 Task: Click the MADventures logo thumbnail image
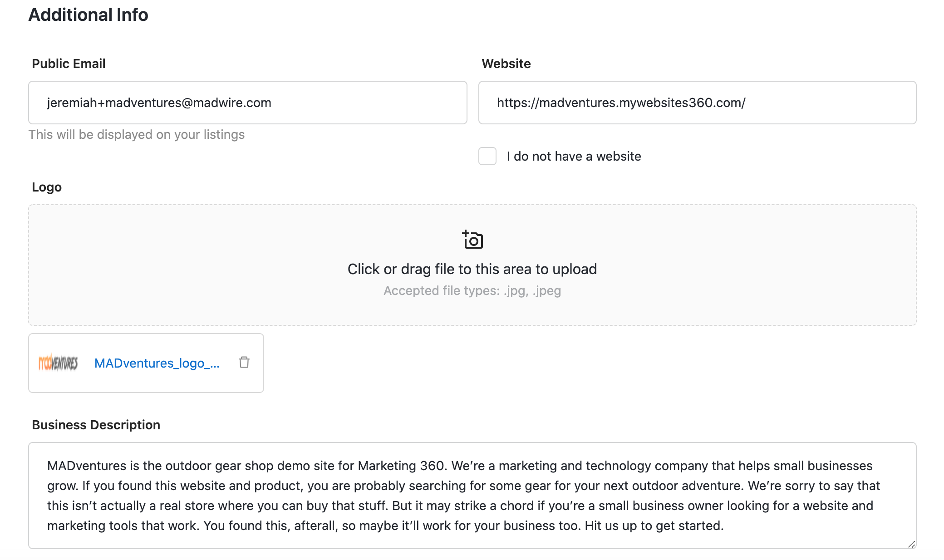coord(58,363)
